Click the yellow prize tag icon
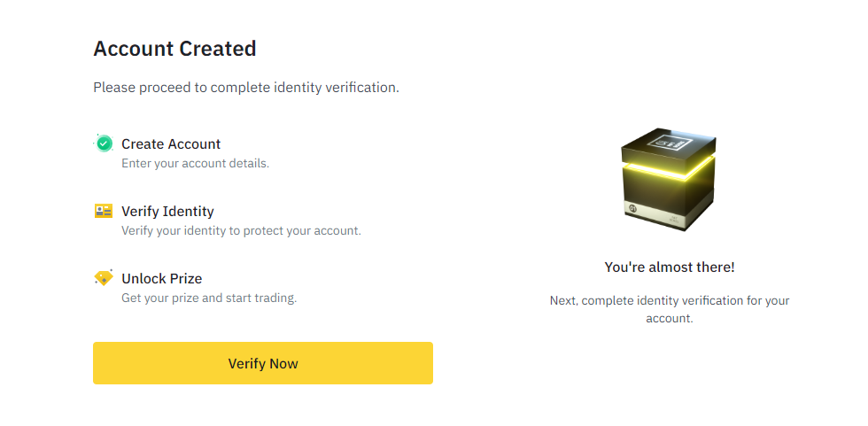Image resolution: width=868 pixels, height=426 pixels. tap(104, 278)
